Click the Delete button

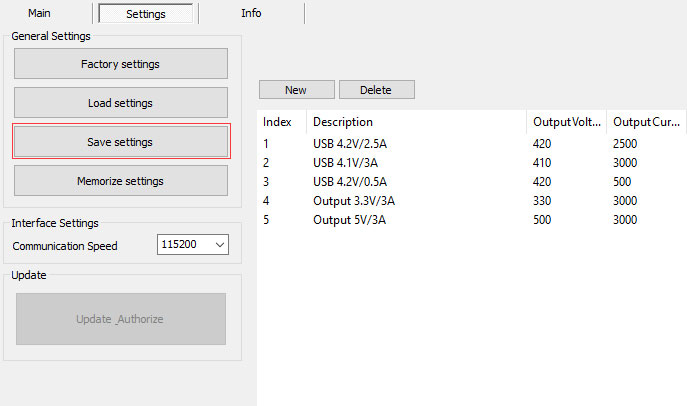point(376,90)
